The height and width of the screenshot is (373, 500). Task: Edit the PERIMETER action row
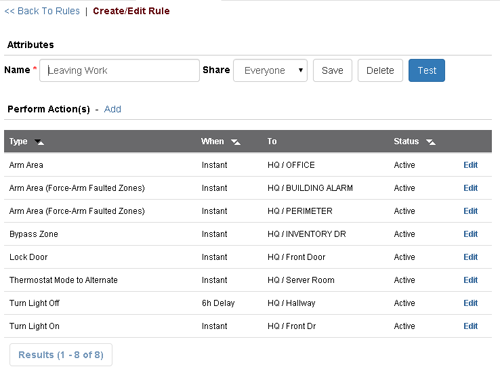[470, 211]
